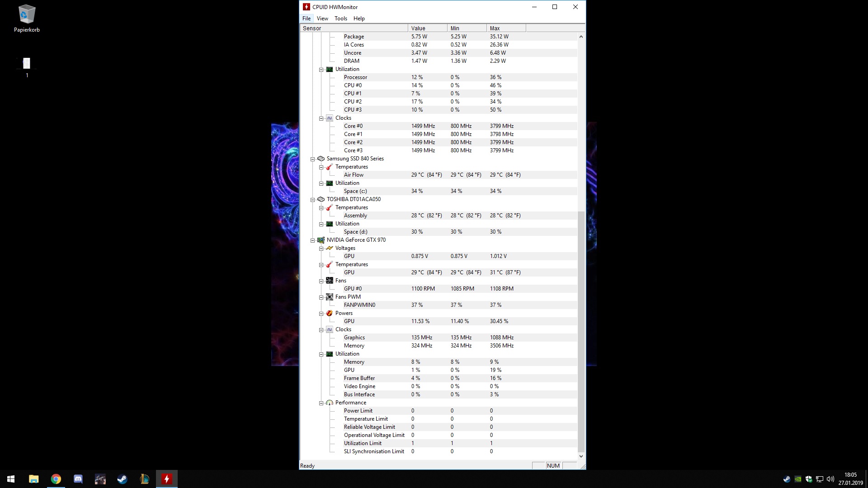Open the Tools menu
Viewport: 868px width, 488px height.
pos(341,19)
